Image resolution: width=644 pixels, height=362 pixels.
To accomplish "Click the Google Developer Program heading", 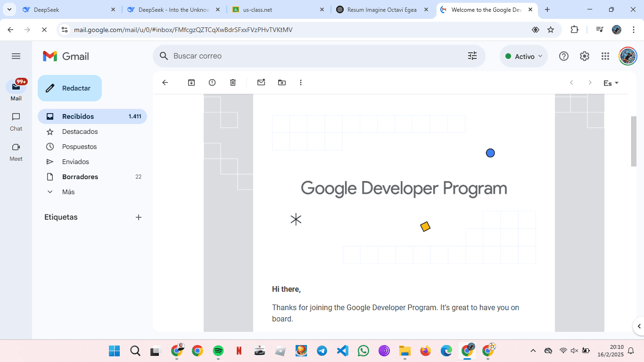I will (x=404, y=189).
